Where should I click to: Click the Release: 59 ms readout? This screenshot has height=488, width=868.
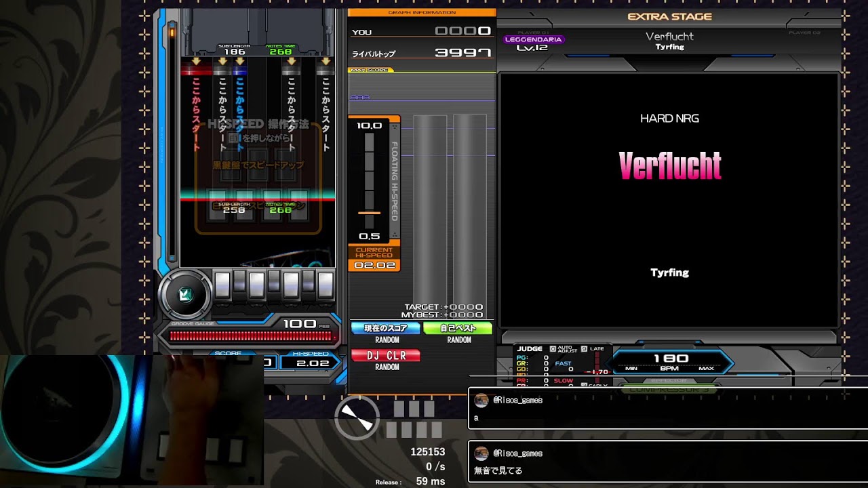410,482
